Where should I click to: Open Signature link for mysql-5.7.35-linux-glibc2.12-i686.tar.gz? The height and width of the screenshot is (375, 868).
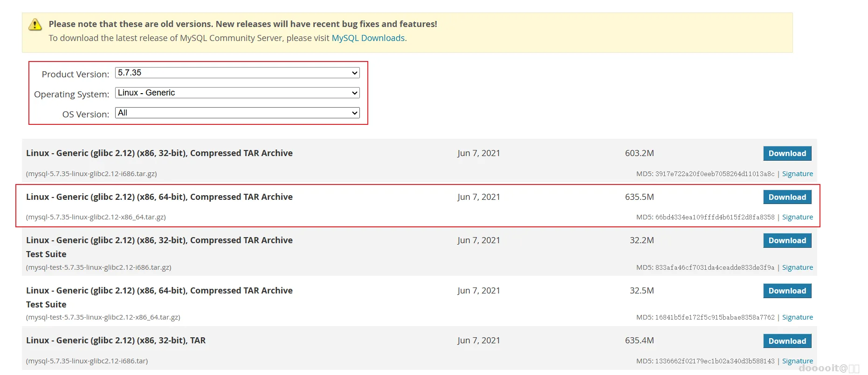point(797,174)
